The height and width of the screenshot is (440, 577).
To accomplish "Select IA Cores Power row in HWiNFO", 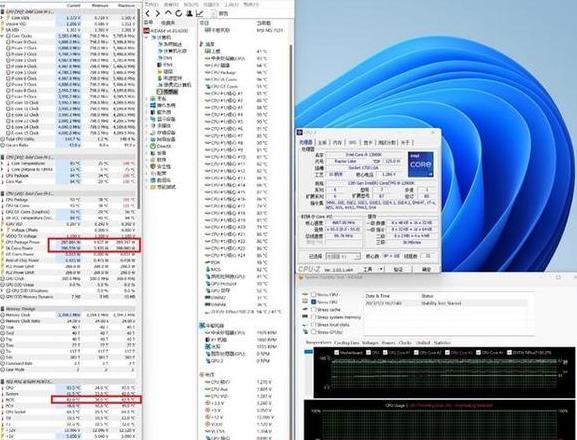I will 69,248.
